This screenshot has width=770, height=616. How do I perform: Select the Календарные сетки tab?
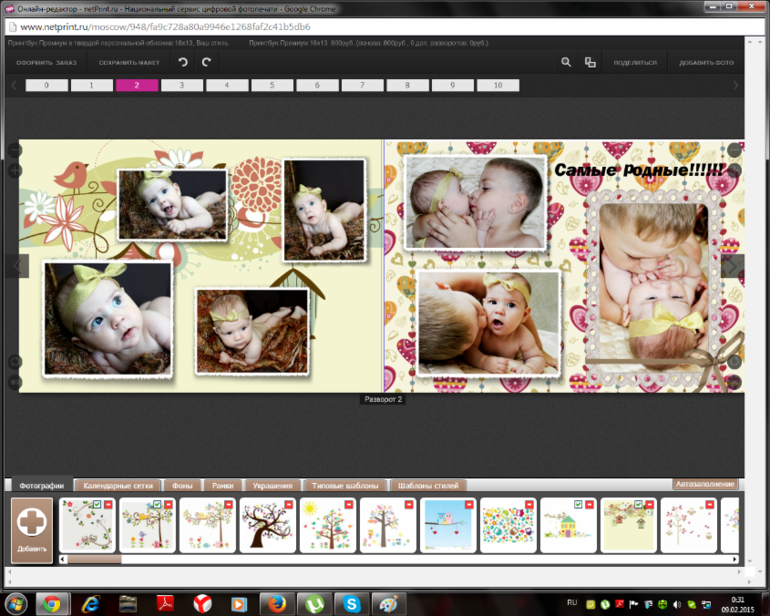118,485
